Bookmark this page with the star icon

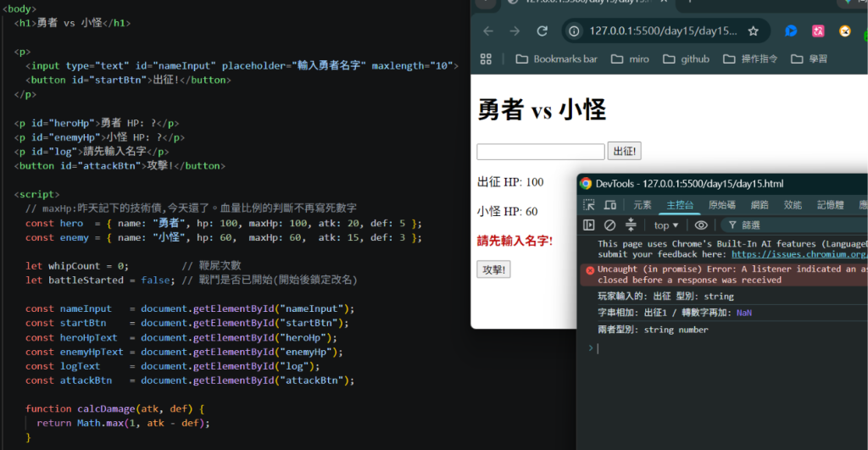coord(753,31)
